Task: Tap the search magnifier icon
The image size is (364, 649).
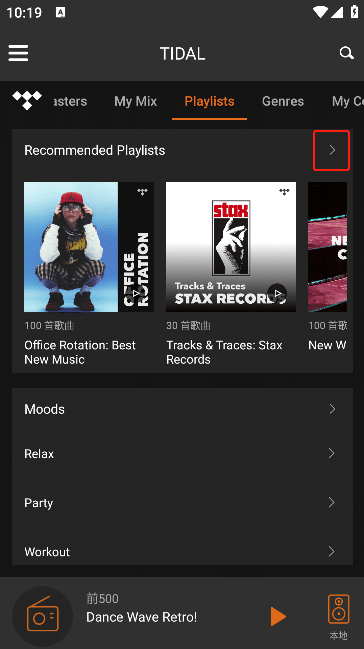Action: click(x=346, y=53)
